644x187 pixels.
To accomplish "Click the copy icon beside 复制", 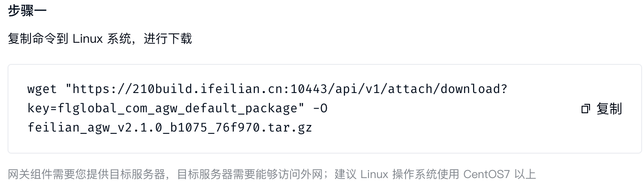I will tap(585, 109).
